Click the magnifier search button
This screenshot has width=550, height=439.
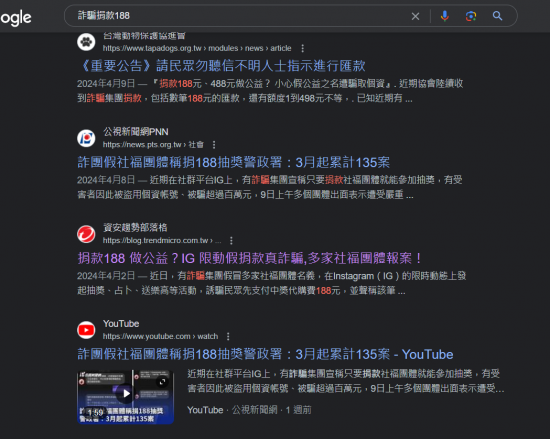(497, 16)
